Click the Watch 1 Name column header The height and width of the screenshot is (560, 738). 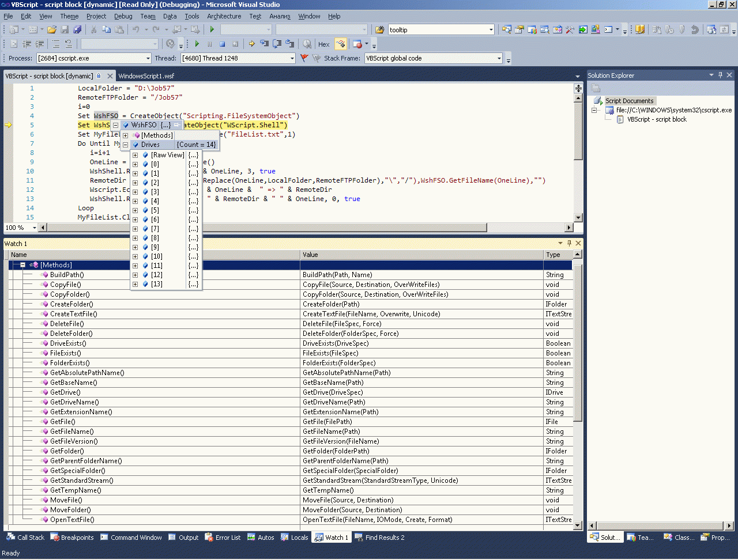tap(155, 255)
